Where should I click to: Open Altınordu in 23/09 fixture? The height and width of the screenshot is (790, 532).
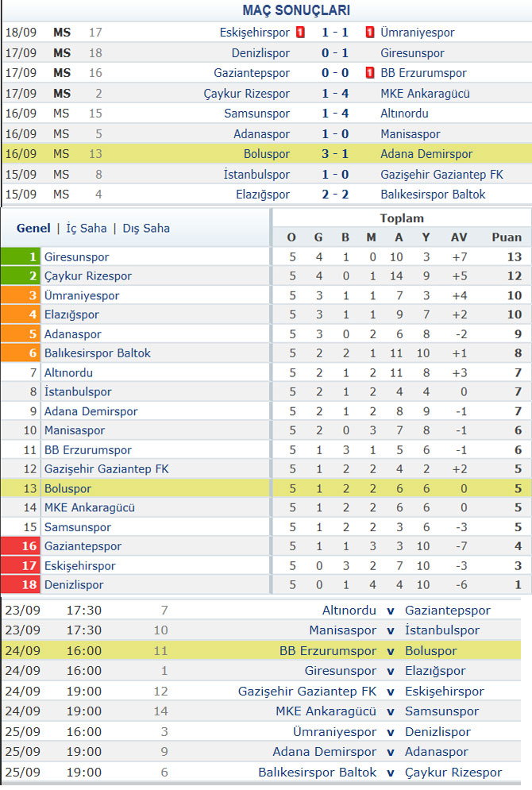click(x=349, y=611)
